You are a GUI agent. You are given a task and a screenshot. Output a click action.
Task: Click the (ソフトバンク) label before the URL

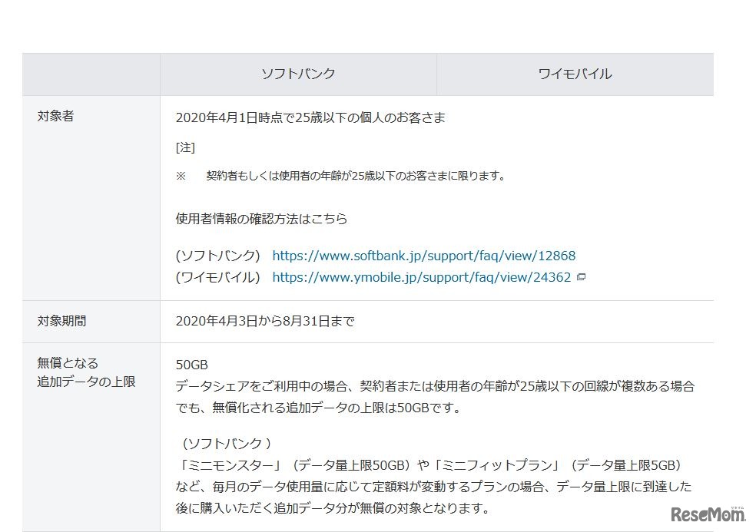[218, 256]
